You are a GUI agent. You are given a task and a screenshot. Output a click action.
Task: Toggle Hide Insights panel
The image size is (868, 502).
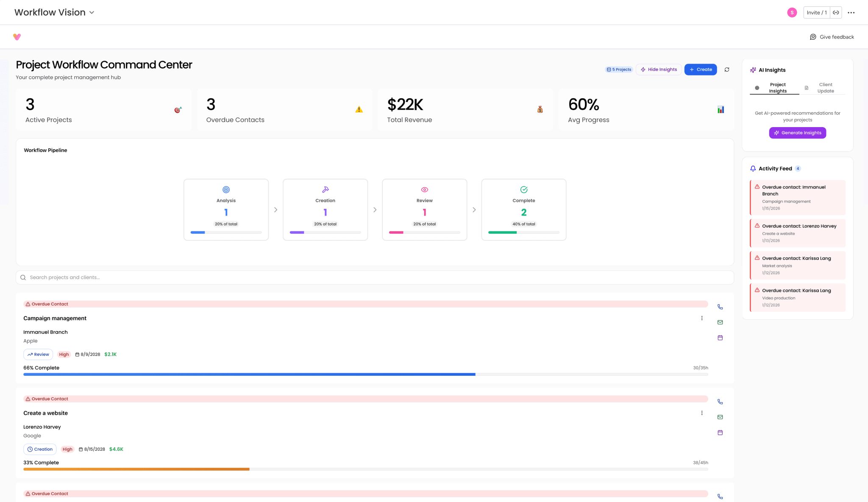pos(659,69)
